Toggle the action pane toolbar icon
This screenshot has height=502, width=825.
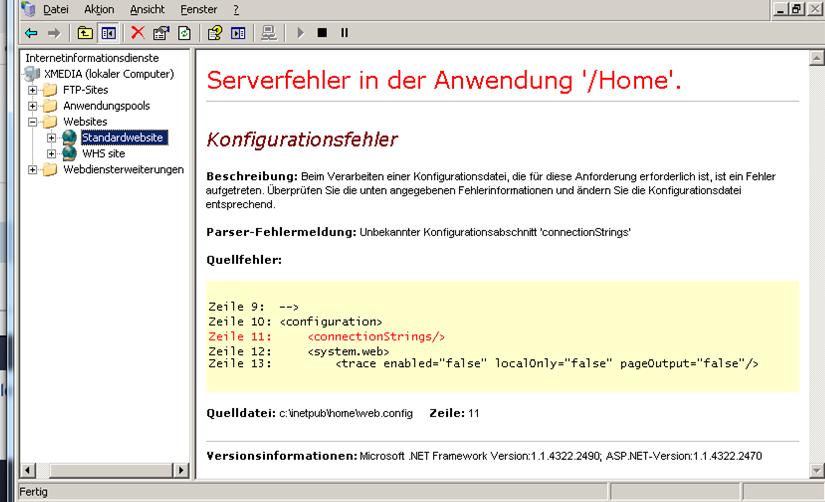pyautogui.click(x=238, y=33)
